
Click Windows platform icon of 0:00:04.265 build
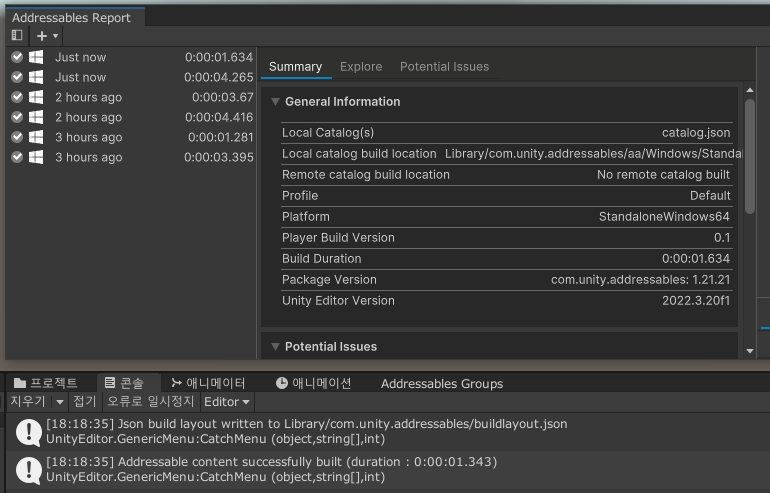pyautogui.click(x=36, y=77)
